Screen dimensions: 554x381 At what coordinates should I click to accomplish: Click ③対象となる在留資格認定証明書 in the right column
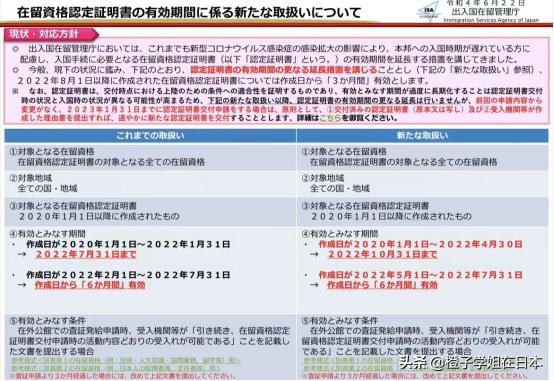(365, 206)
